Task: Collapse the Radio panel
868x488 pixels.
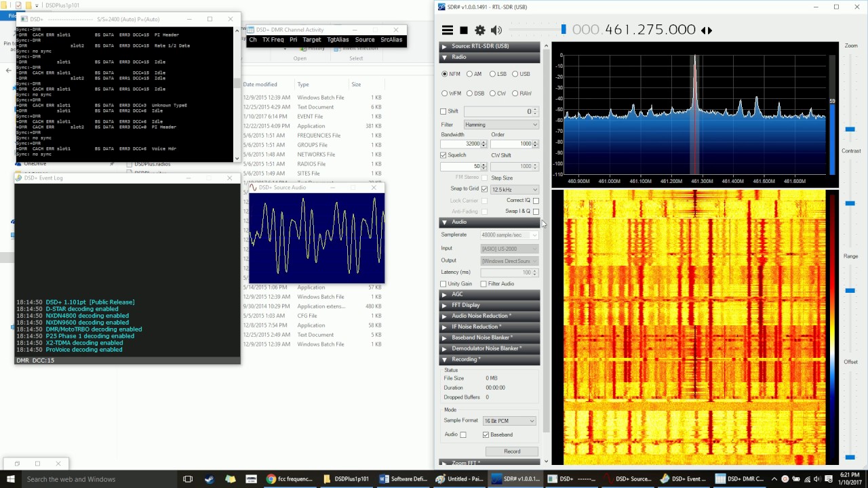Action: click(490, 57)
